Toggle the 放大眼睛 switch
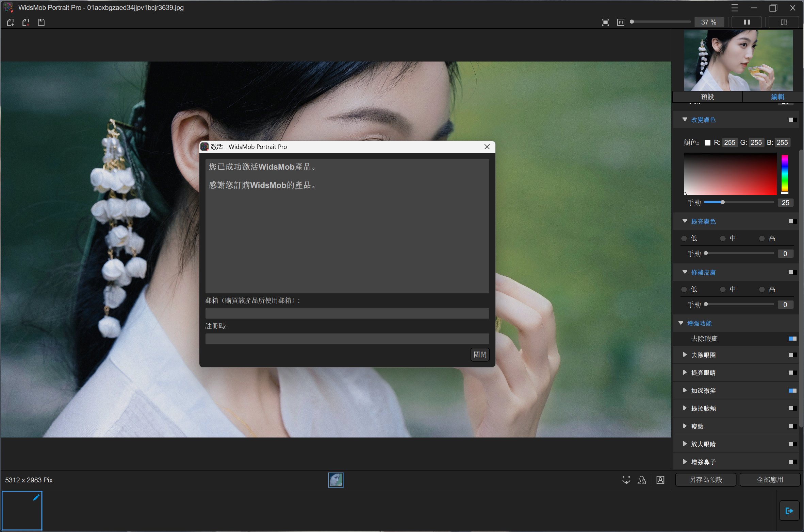 tap(793, 444)
